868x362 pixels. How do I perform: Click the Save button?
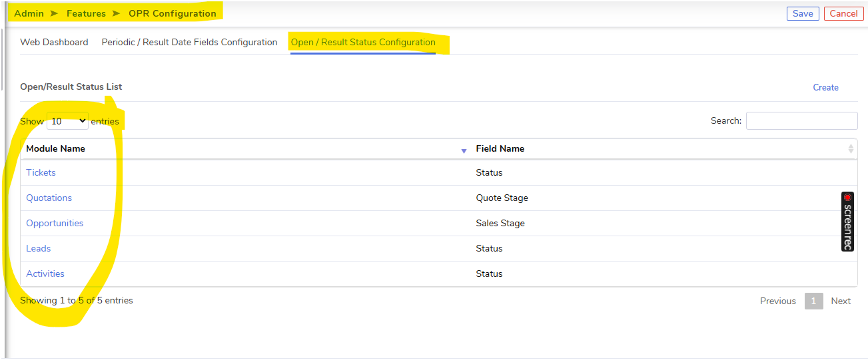tap(803, 13)
